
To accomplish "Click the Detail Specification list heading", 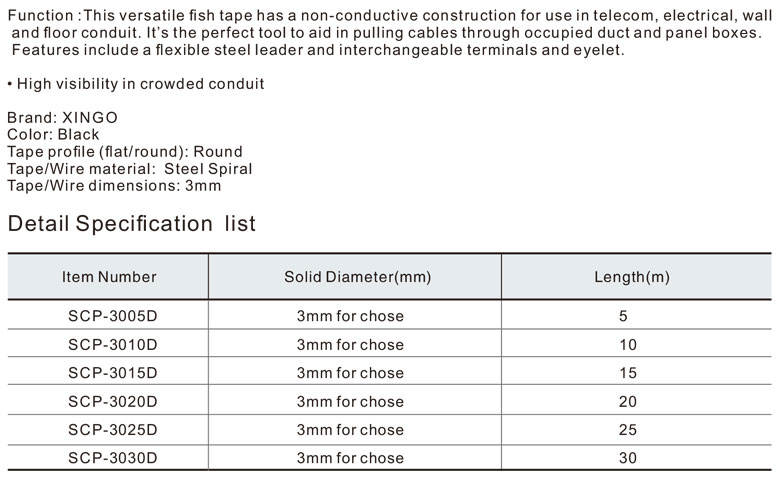I will (131, 223).
